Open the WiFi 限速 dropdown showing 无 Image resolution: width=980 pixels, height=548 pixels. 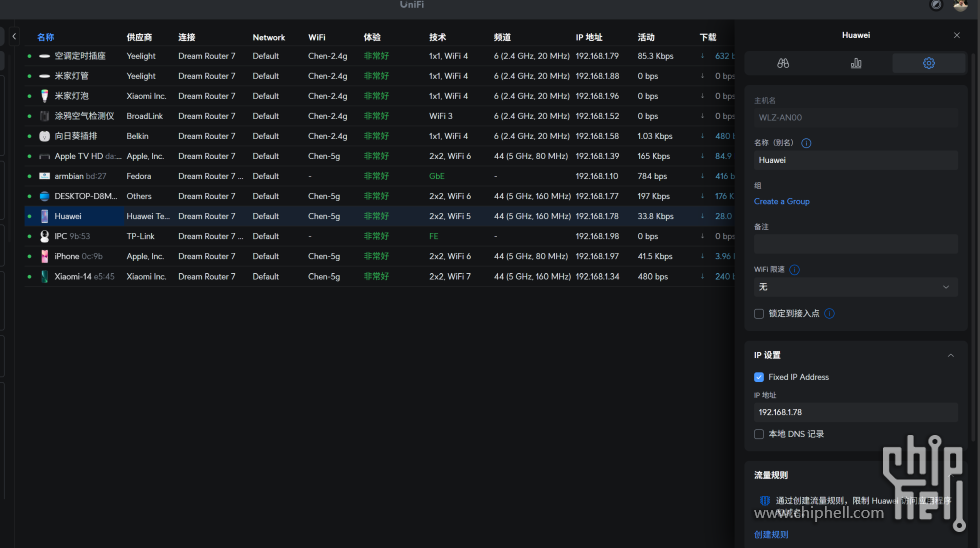point(856,287)
